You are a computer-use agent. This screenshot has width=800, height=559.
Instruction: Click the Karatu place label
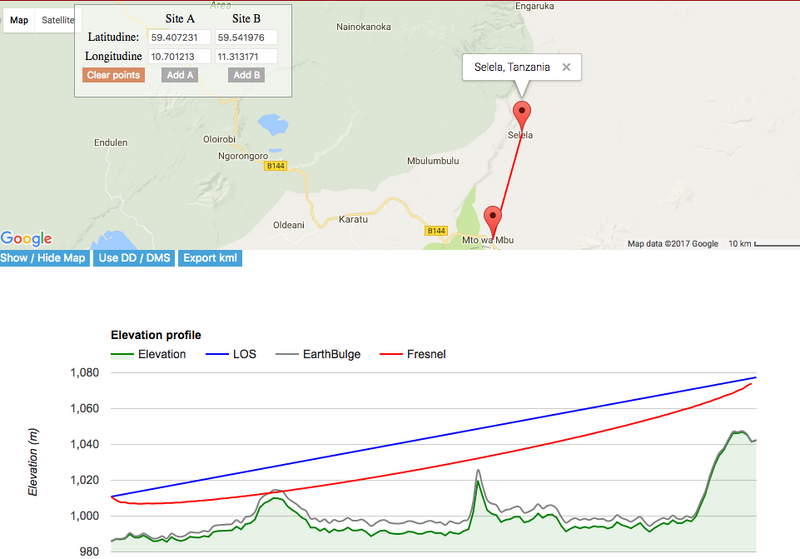click(x=353, y=219)
